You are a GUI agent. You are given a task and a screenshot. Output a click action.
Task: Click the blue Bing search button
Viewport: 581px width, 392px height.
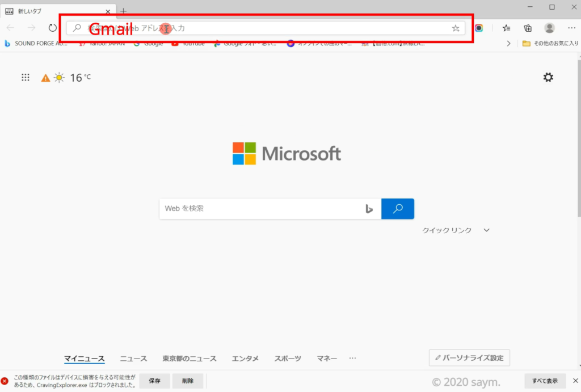click(x=398, y=209)
